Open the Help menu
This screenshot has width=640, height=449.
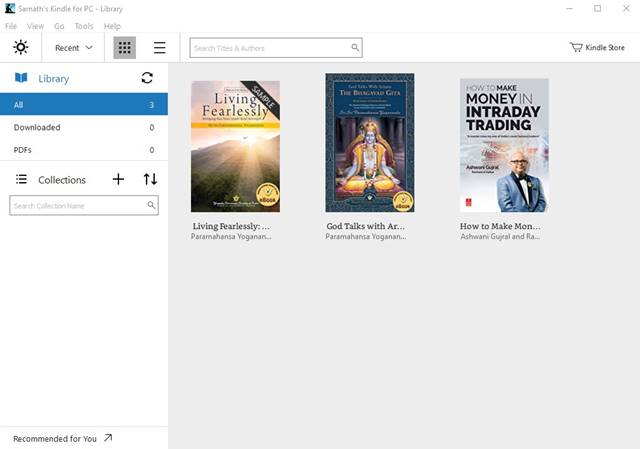tap(112, 26)
